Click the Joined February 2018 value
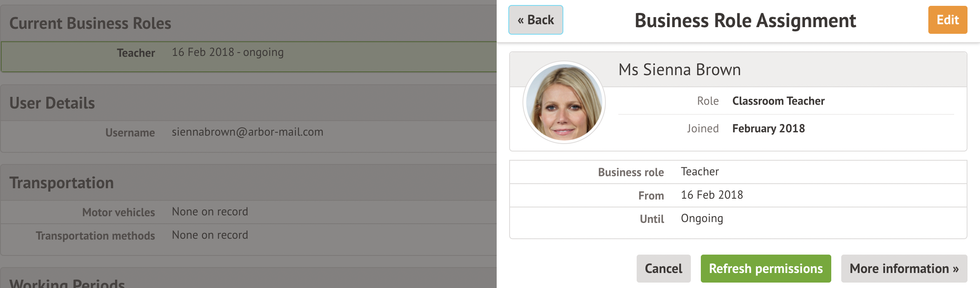Screen dimensions: 980x288 click(768, 129)
